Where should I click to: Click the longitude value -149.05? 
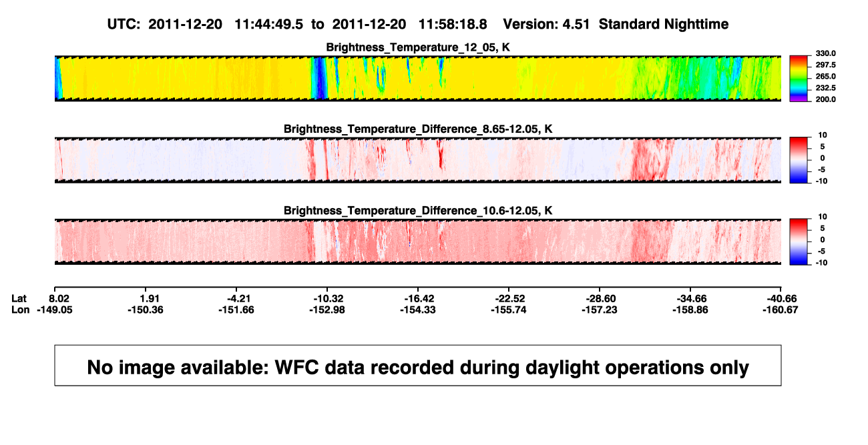click(x=55, y=310)
